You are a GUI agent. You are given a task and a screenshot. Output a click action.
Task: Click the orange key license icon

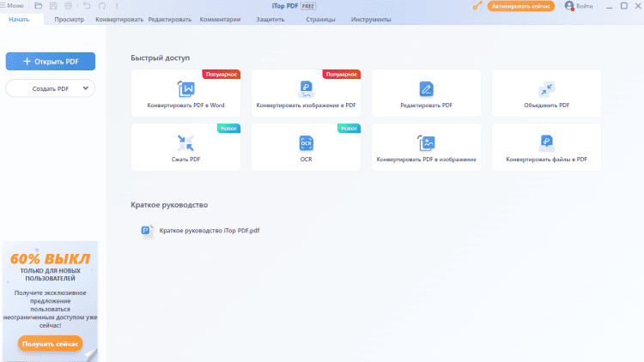477,6
